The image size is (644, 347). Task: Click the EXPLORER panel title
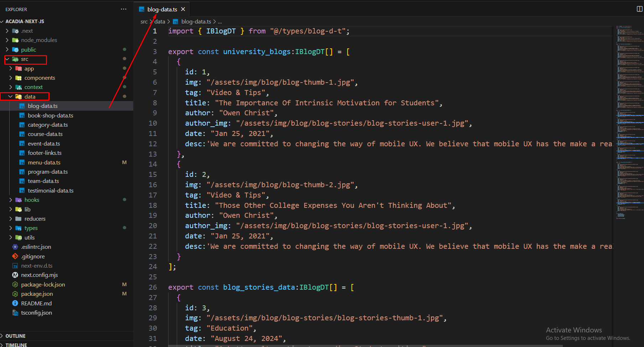[16, 9]
